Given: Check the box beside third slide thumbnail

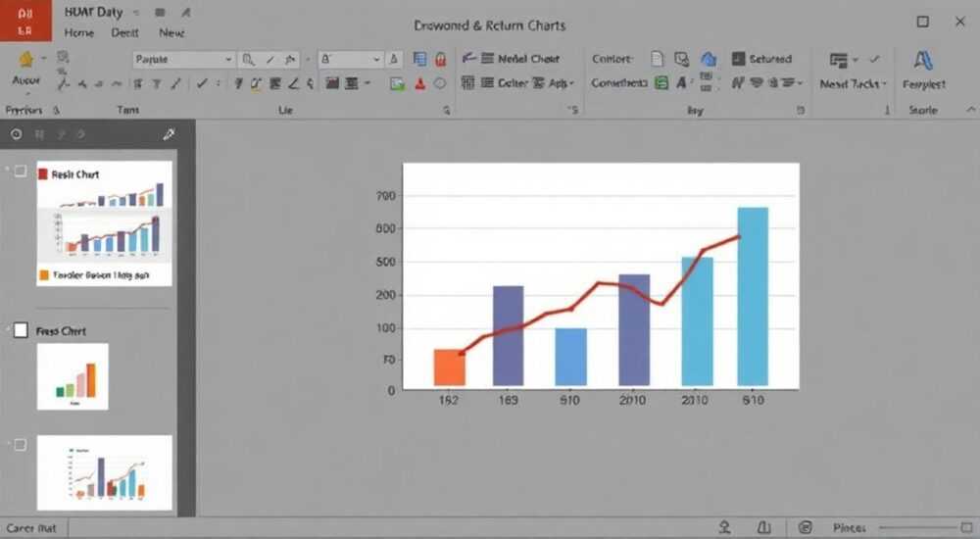Looking at the screenshot, I should click(x=20, y=445).
